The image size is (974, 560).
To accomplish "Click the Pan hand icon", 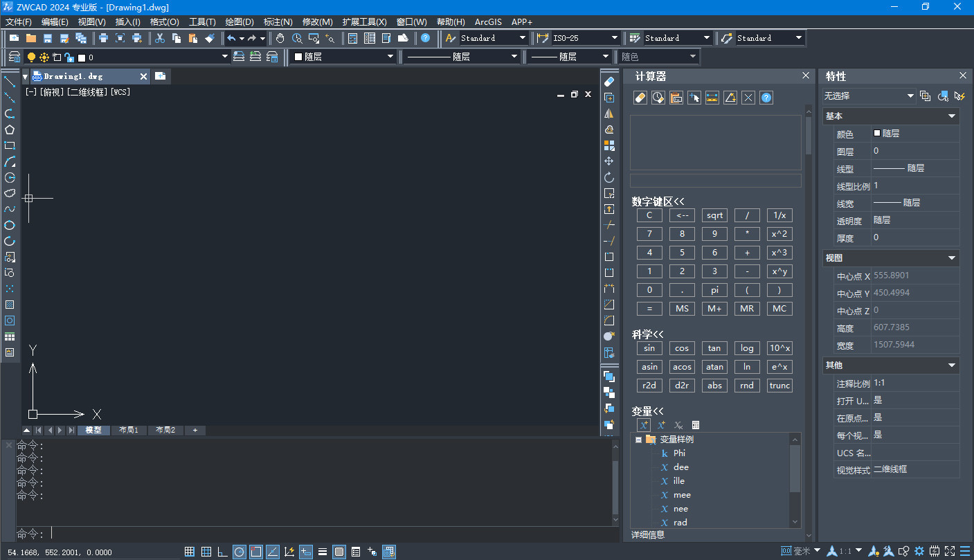I will [280, 38].
